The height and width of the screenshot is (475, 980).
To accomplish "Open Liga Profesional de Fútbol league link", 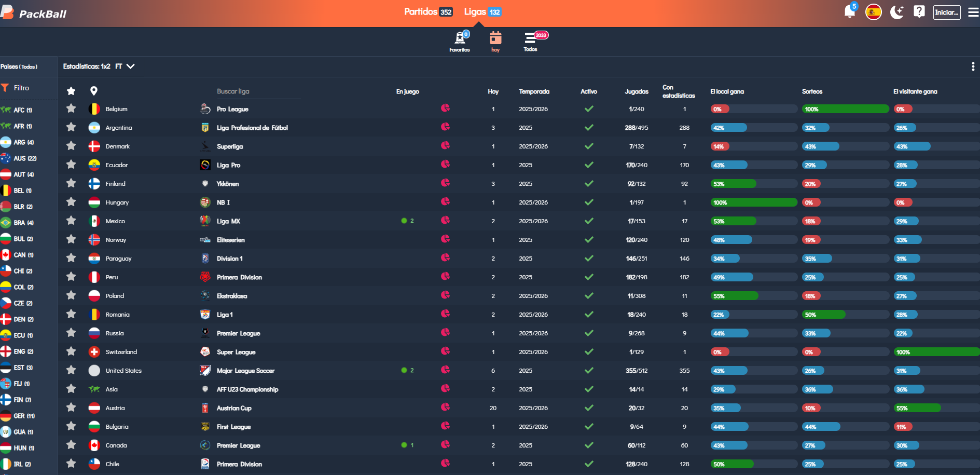I will click(252, 128).
